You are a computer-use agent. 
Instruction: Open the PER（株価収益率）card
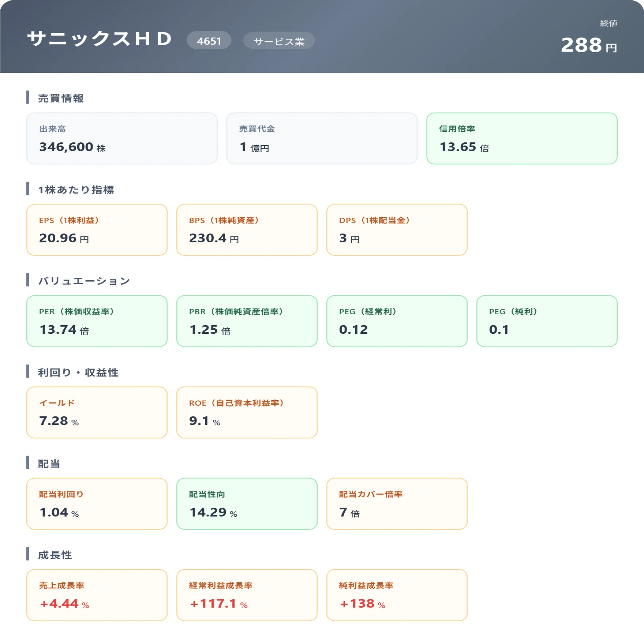coord(97,321)
